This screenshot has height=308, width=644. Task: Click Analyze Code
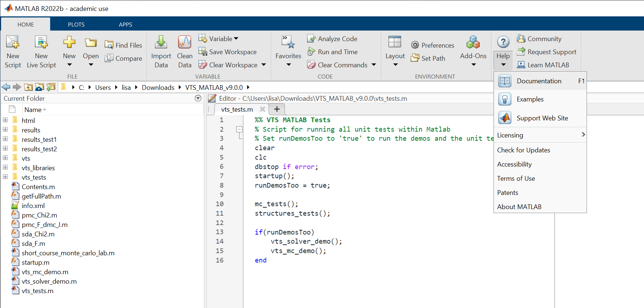coord(332,39)
